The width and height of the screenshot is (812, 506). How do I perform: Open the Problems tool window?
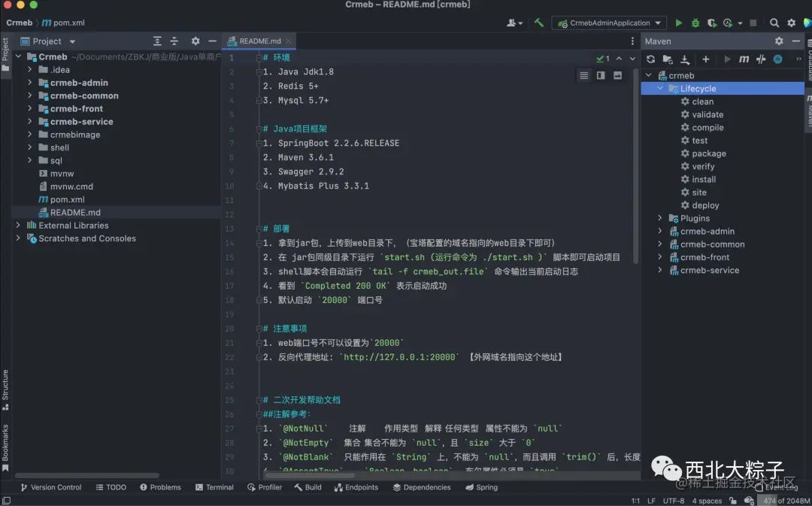161,487
